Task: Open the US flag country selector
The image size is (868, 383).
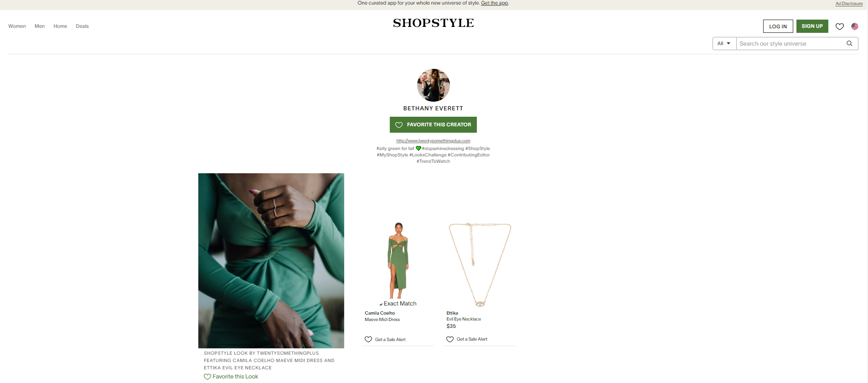Action: tap(855, 26)
